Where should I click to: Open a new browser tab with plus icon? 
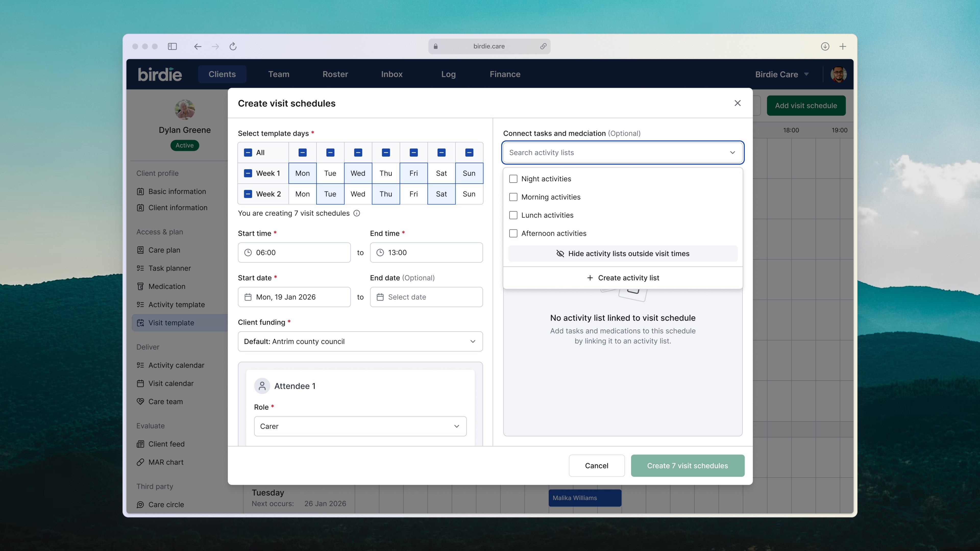click(843, 46)
